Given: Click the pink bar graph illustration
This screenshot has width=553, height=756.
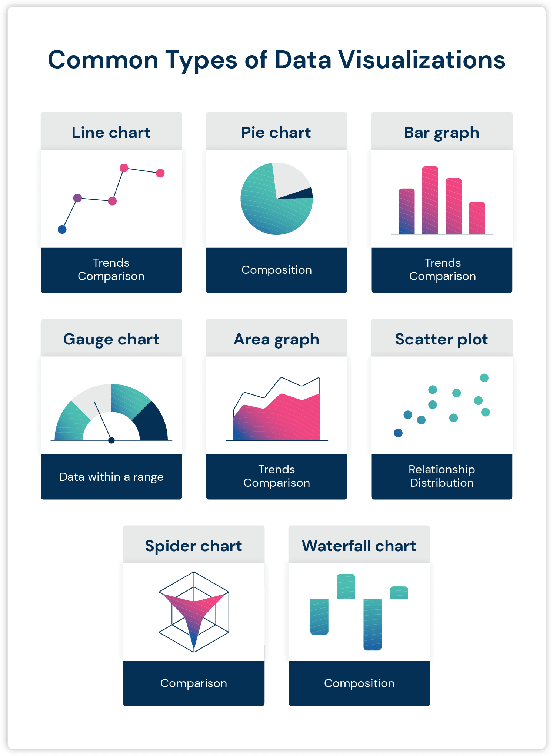Looking at the screenshot, I should click(x=442, y=202).
